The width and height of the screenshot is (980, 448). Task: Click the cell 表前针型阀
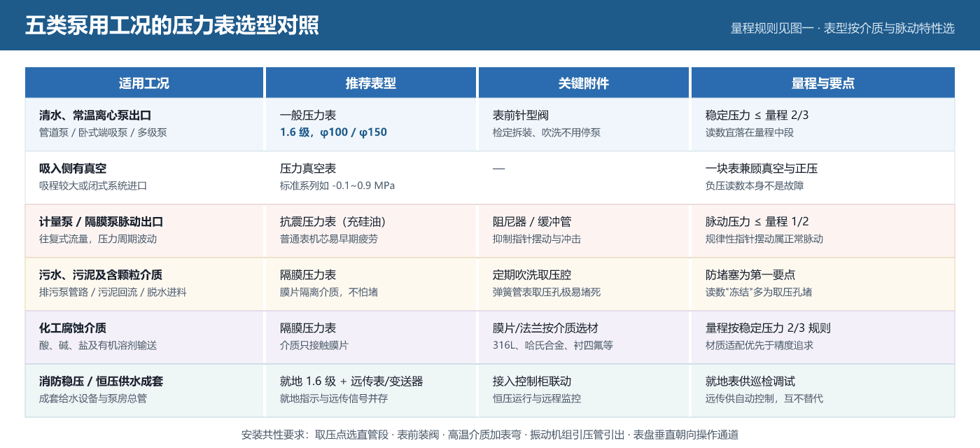tap(521, 115)
